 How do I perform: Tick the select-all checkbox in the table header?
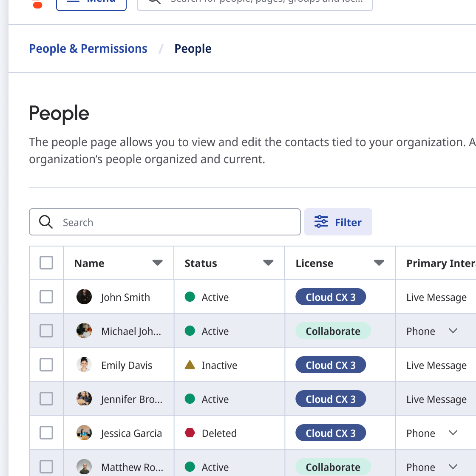pos(46,263)
